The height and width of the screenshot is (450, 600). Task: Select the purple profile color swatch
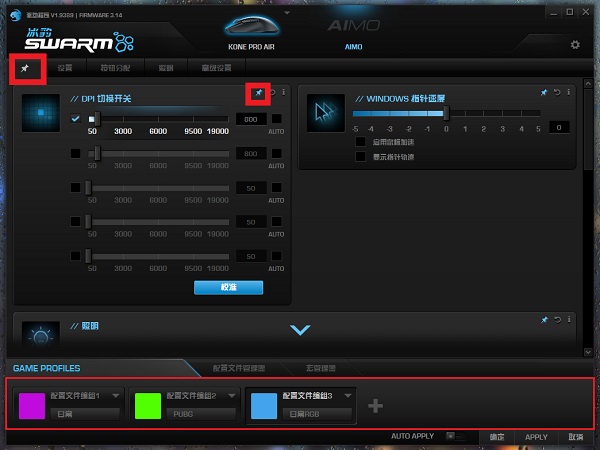32,406
